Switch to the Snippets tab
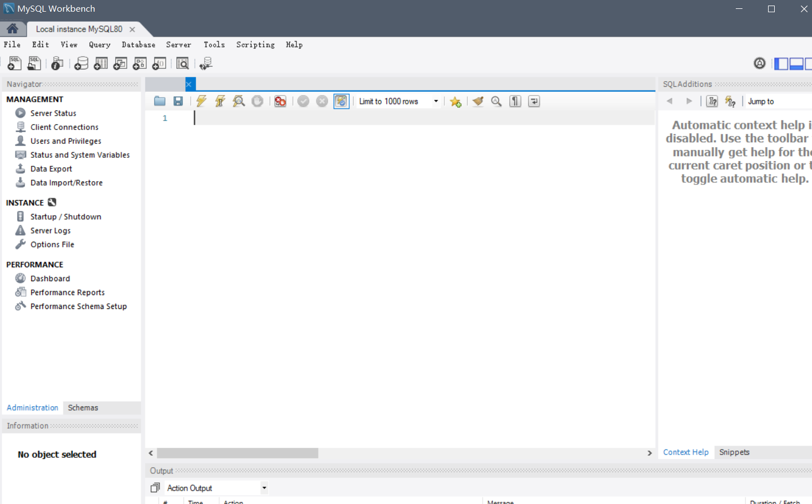 (x=734, y=452)
